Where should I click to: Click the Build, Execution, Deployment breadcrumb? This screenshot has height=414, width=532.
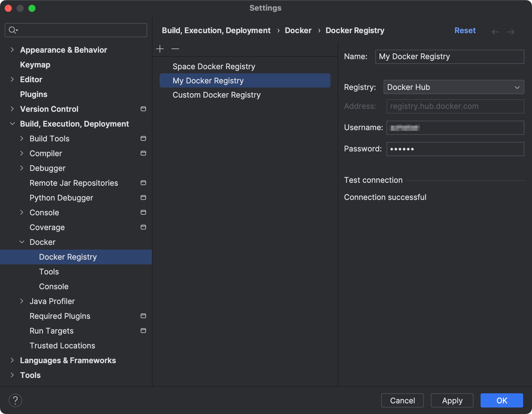(216, 30)
